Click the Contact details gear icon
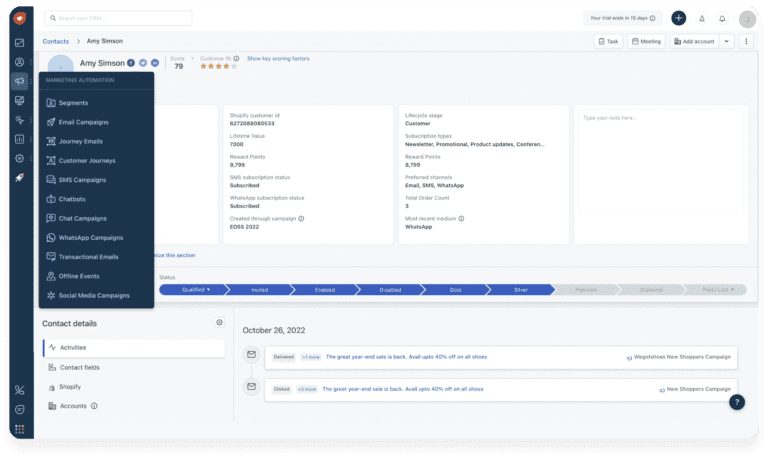Image resolution: width=768 pixels, height=470 pixels. click(219, 322)
